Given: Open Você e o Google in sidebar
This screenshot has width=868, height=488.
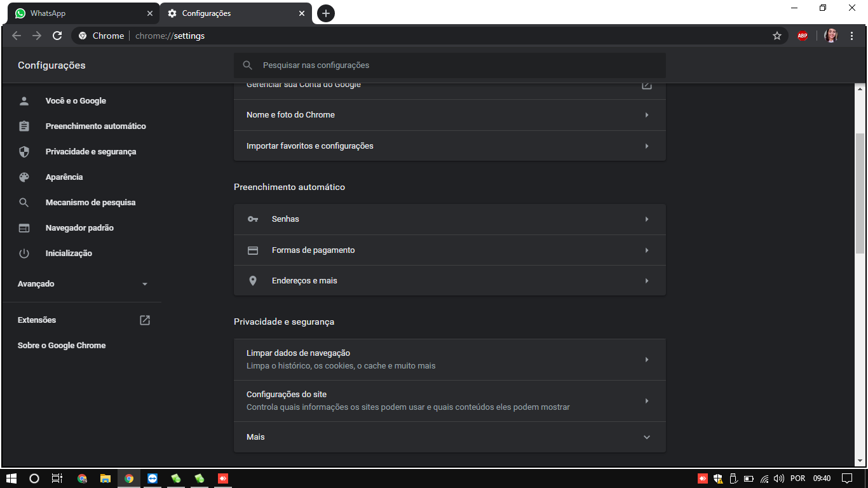Looking at the screenshot, I should (76, 101).
